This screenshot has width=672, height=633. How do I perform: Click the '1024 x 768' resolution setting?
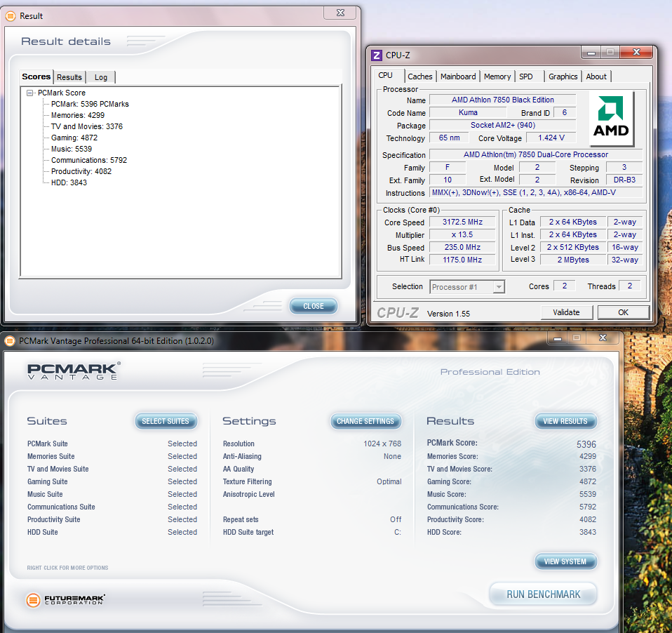coord(382,444)
